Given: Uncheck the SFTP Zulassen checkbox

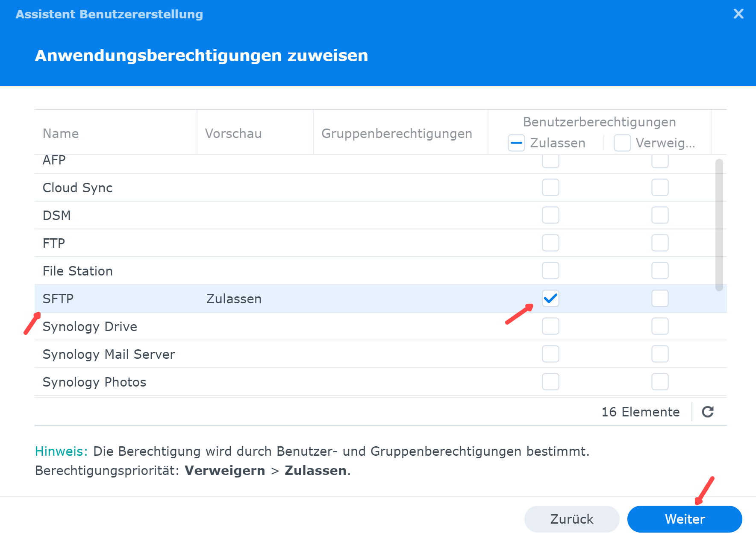Looking at the screenshot, I should 550,299.
